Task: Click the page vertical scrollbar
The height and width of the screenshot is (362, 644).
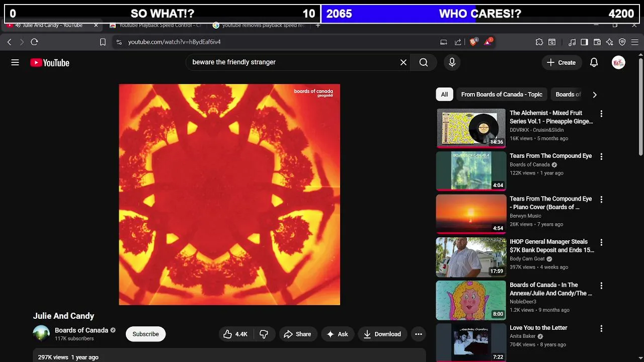Action: [640, 108]
